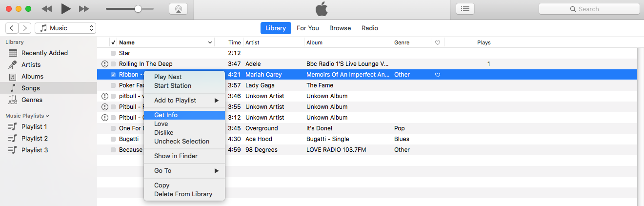Show the Up Next list
The width and height of the screenshot is (644, 206).
465,9
